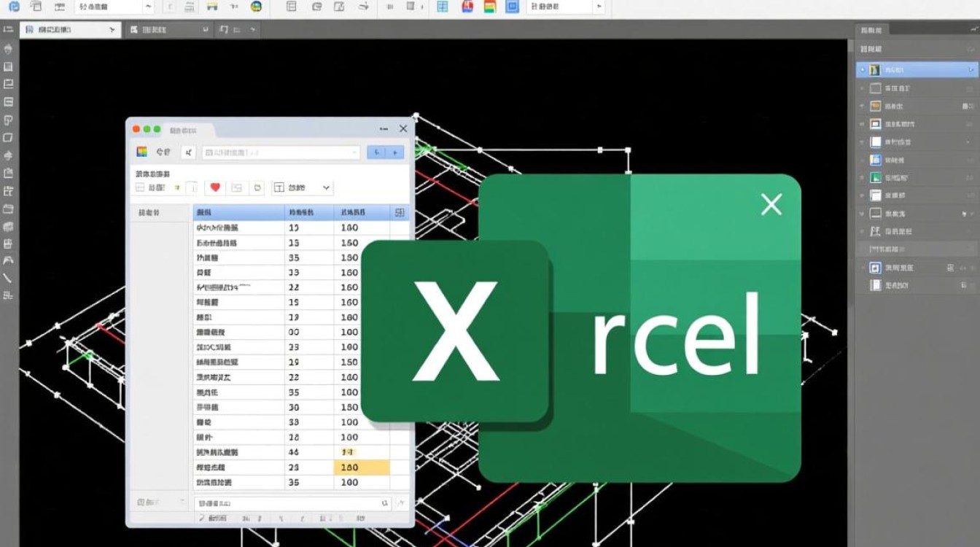980x547 pixels.
Task: Click the small X inside the green Excel tile
Action: tap(771, 204)
